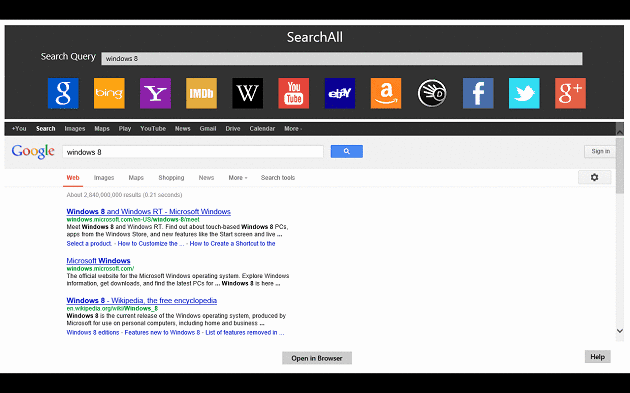Choose the Bing search tile
This screenshot has width=630, height=393.
(109, 93)
